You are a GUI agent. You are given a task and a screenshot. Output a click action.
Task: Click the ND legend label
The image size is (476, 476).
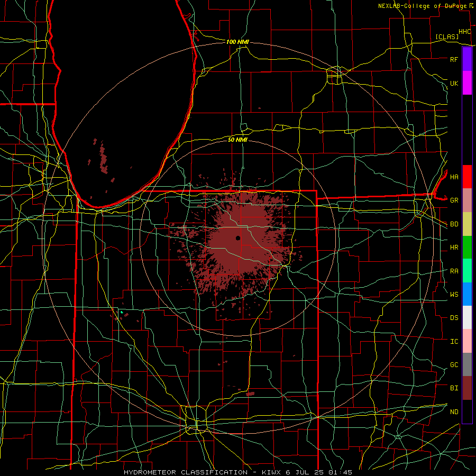pos(454,412)
